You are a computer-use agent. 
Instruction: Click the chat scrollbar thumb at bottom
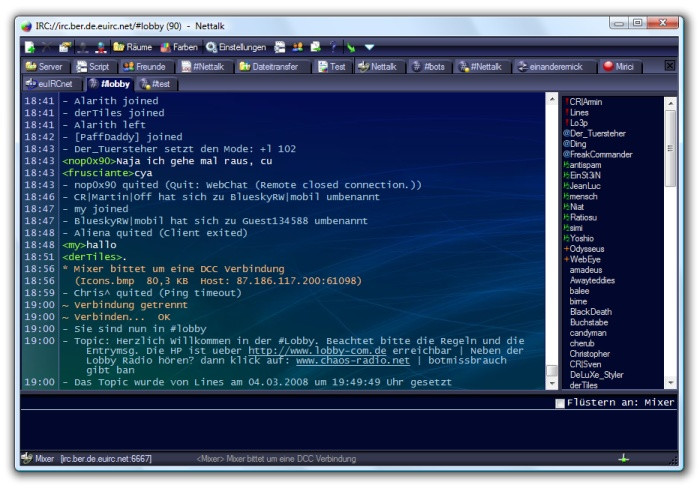click(x=552, y=371)
